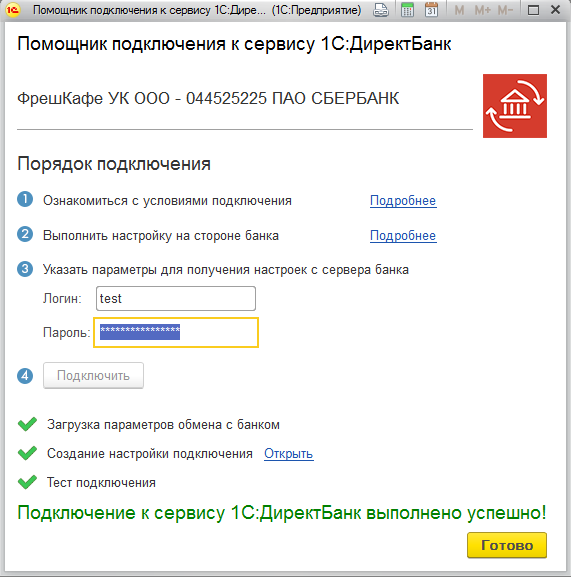
Task: Click the M+ memory add button
Action: 482,10
